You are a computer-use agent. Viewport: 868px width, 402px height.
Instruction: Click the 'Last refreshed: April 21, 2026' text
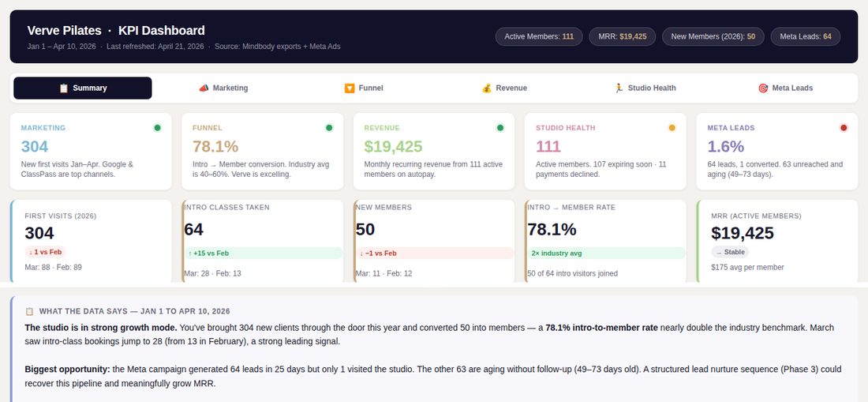tap(155, 47)
